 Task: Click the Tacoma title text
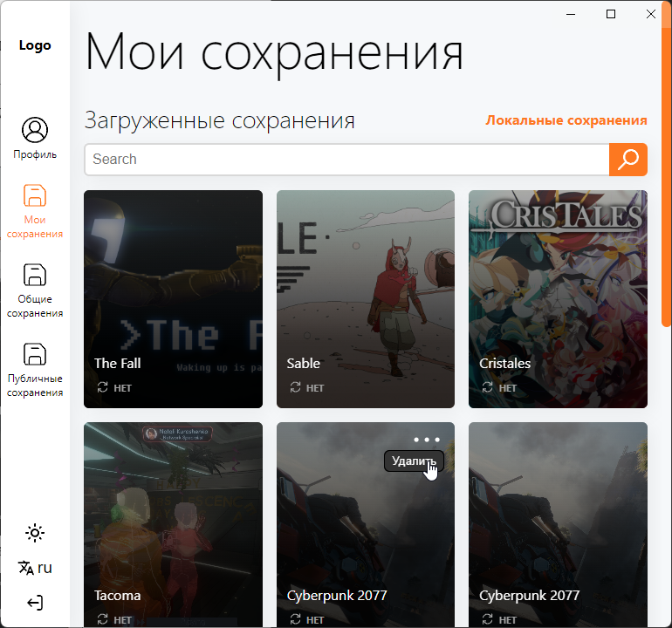coord(118,596)
